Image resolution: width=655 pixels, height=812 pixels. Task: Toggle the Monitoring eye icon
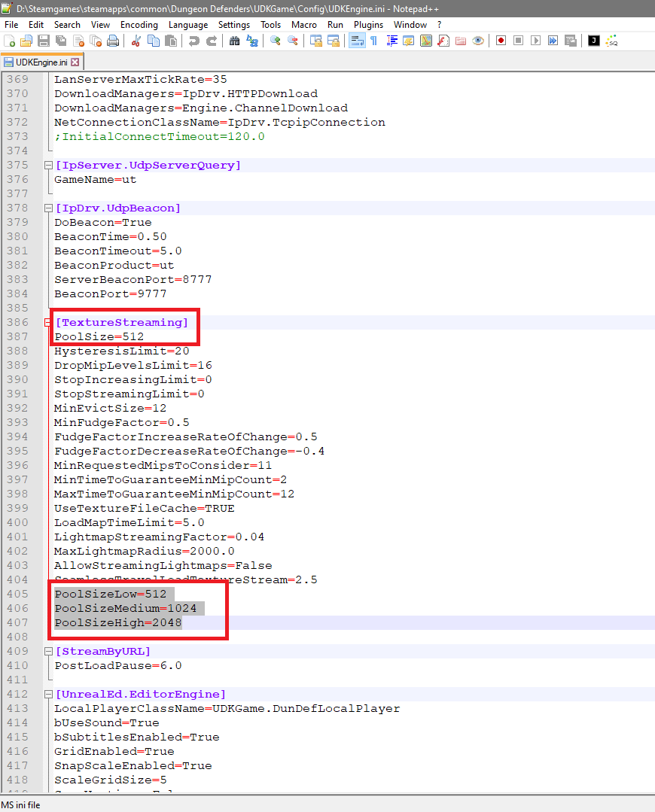(x=478, y=41)
